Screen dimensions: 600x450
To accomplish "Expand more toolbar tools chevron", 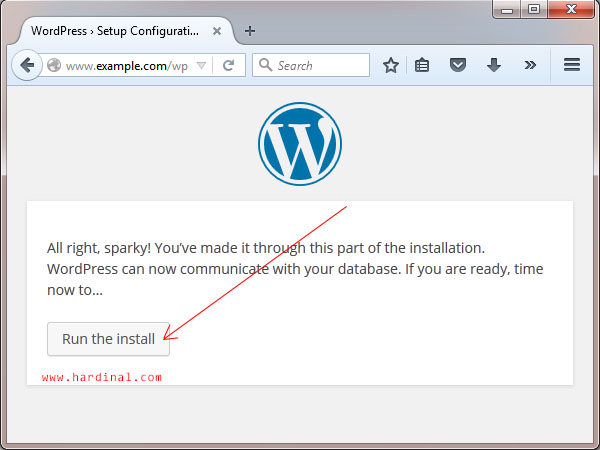I will coord(530,65).
